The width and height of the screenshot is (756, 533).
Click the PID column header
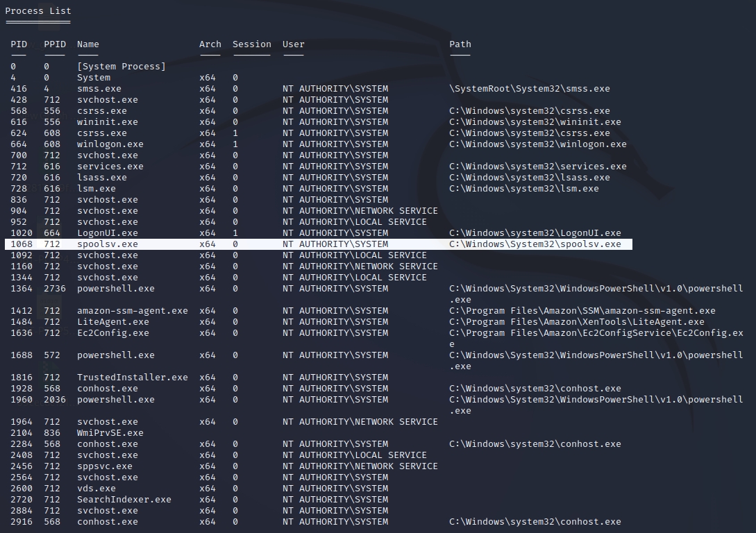[19, 44]
